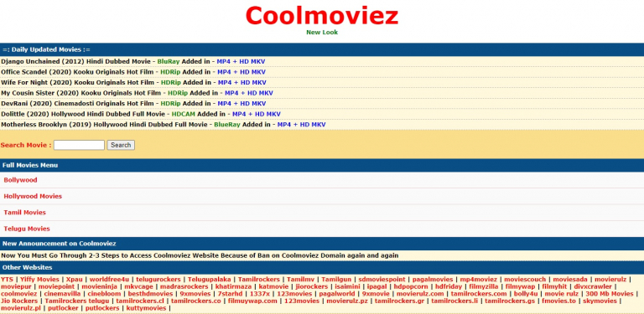Click the moviepur link
644x314 pixels.
[x=16, y=286]
